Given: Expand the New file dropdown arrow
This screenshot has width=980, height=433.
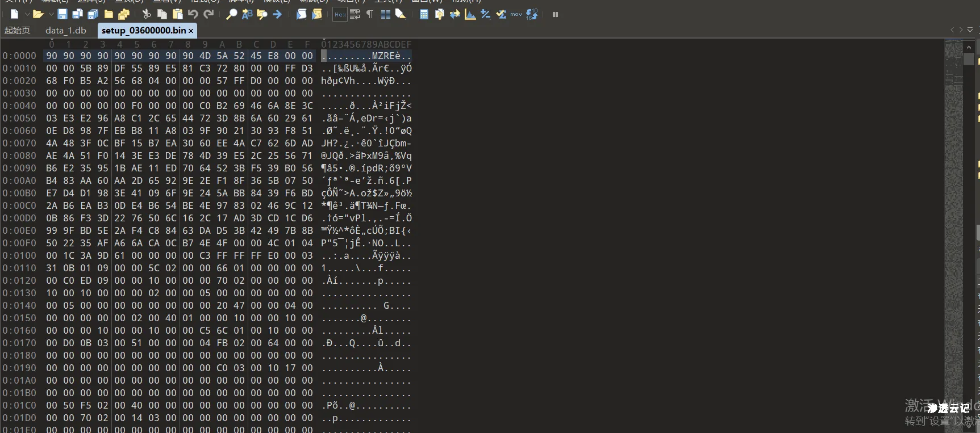Looking at the screenshot, I should [27, 14].
